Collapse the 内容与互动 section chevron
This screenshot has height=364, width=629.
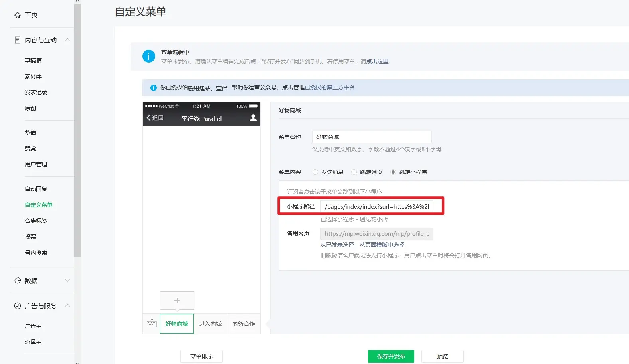(67, 40)
